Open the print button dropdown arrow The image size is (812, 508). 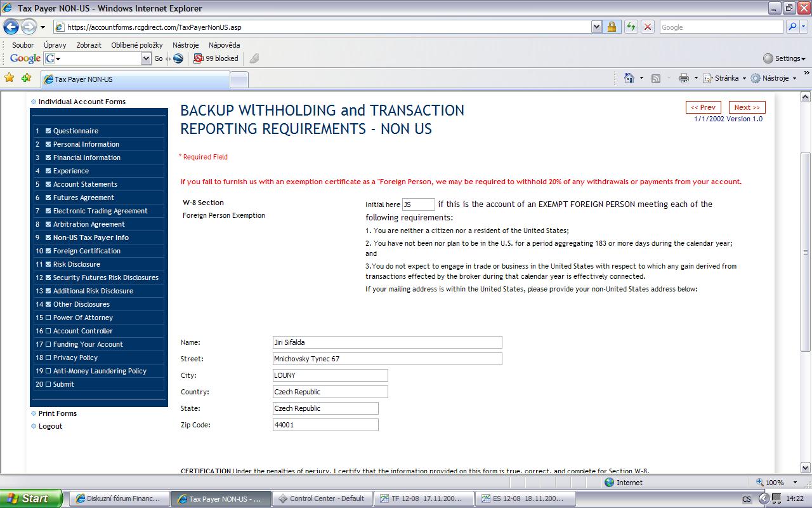[x=695, y=78]
